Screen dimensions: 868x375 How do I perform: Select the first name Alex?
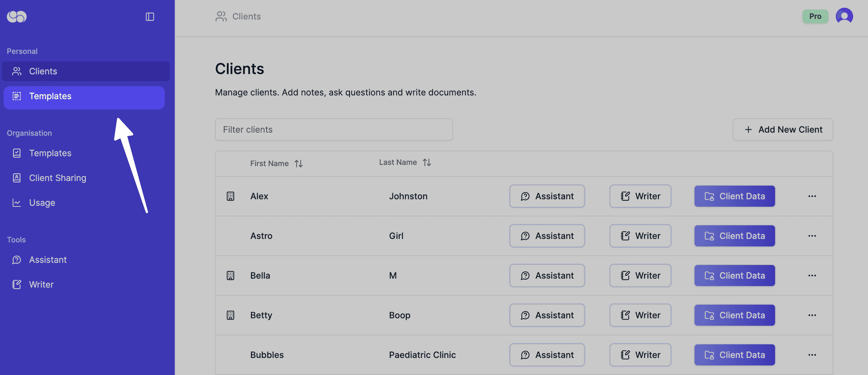click(259, 196)
